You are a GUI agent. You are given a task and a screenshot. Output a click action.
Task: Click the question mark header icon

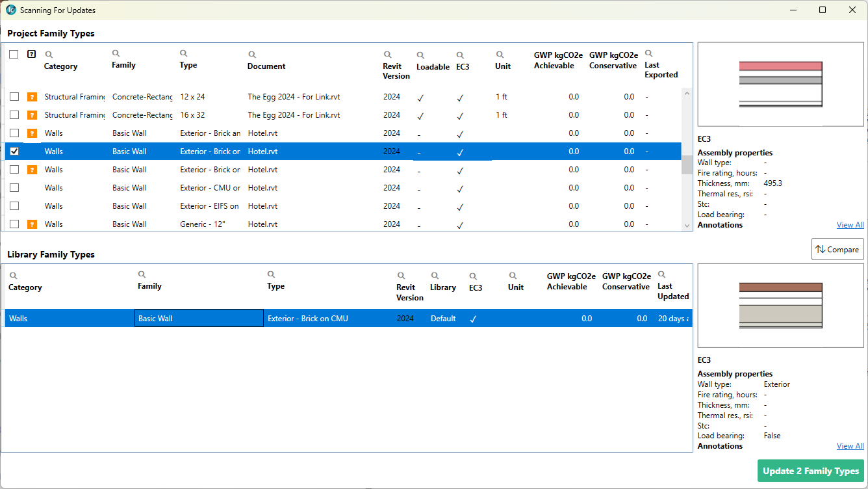coord(31,55)
